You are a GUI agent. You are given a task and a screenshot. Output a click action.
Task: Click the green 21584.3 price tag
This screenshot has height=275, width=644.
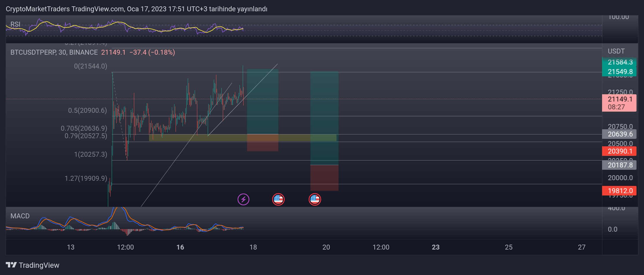click(619, 62)
